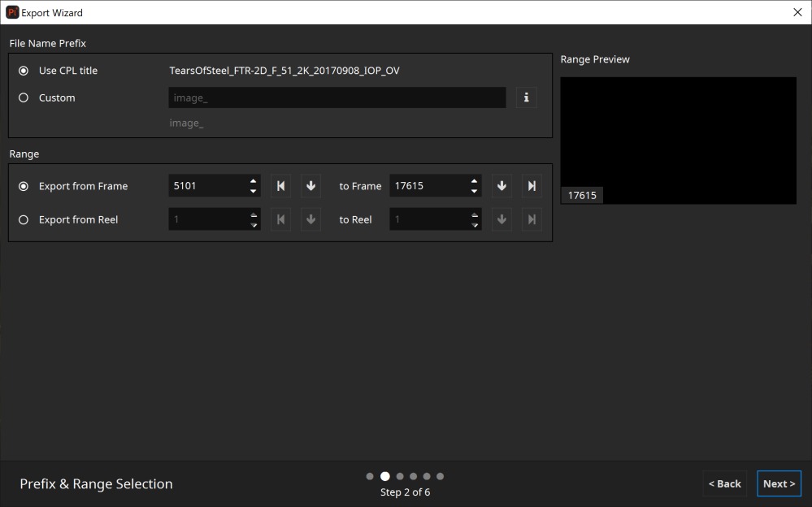Screen dimensions: 812x507
Task: Select Export from Frame radio button
Action: click(x=24, y=186)
